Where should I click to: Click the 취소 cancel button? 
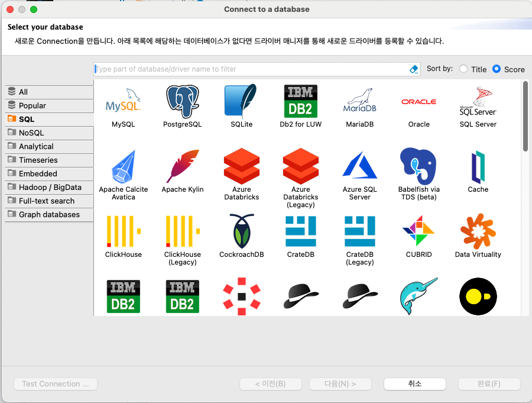pyautogui.click(x=414, y=384)
